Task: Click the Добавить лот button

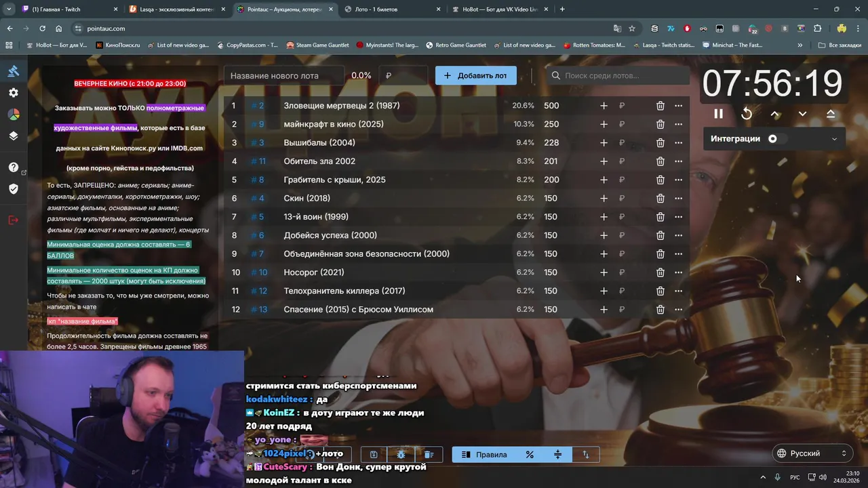Action: [476, 75]
